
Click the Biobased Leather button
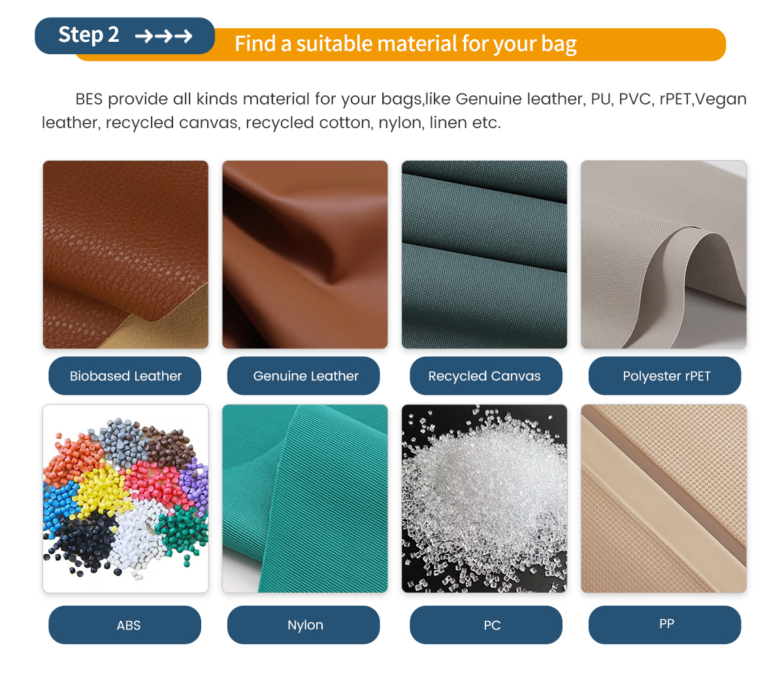(x=125, y=376)
